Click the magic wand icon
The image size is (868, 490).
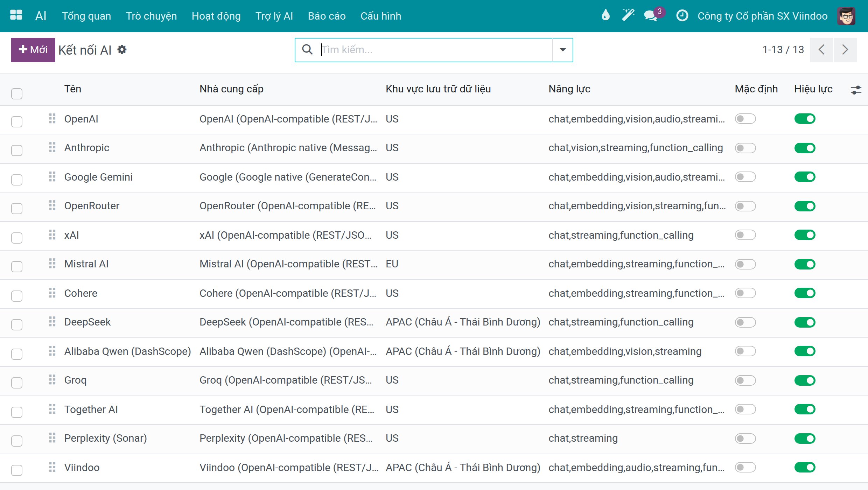628,15
